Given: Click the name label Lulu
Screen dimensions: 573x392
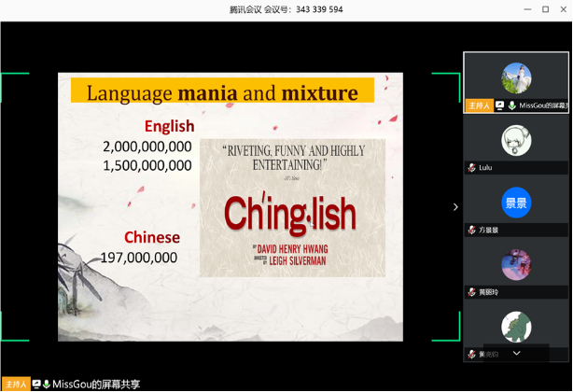Looking at the screenshot, I should pos(485,168).
